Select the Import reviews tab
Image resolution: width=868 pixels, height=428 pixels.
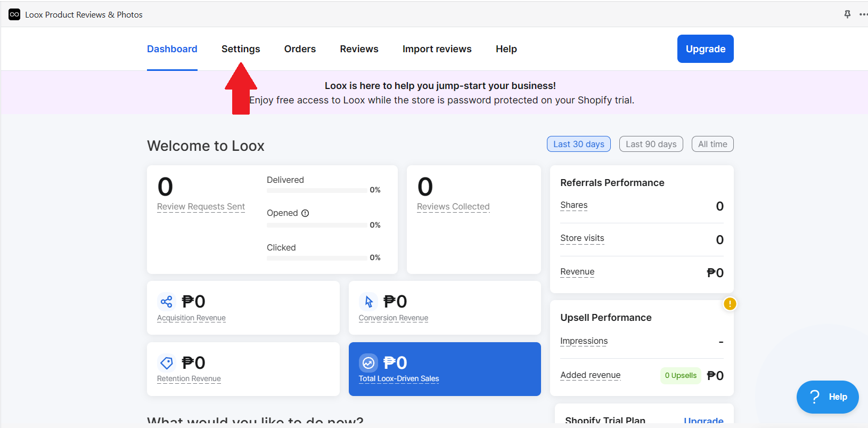pyautogui.click(x=437, y=49)
